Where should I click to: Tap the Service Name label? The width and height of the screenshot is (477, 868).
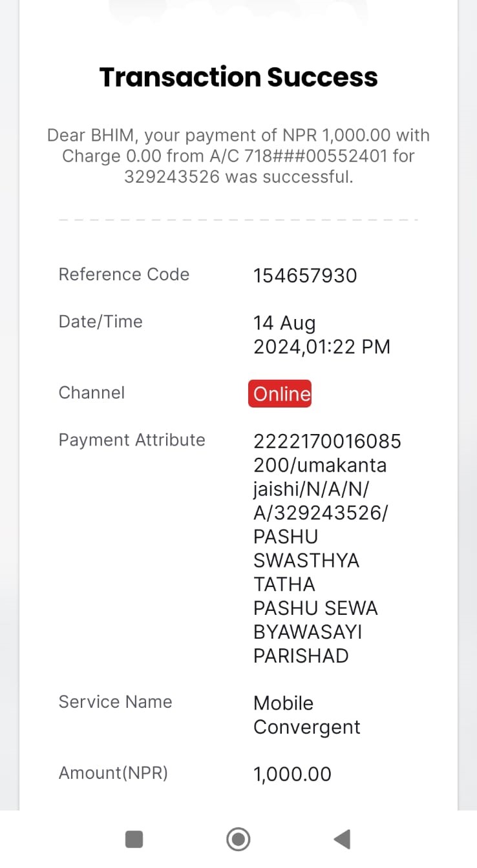click(116, 702)
